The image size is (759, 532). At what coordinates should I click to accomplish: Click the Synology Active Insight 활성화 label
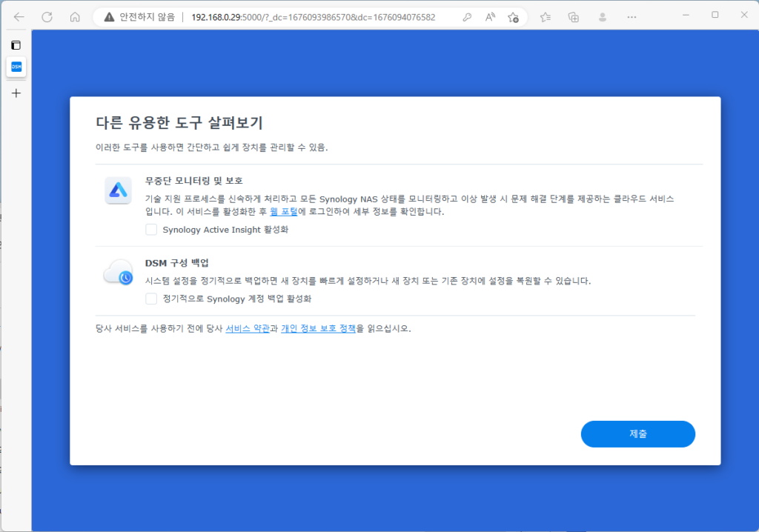pyautogui.click(x=225, y=230)
